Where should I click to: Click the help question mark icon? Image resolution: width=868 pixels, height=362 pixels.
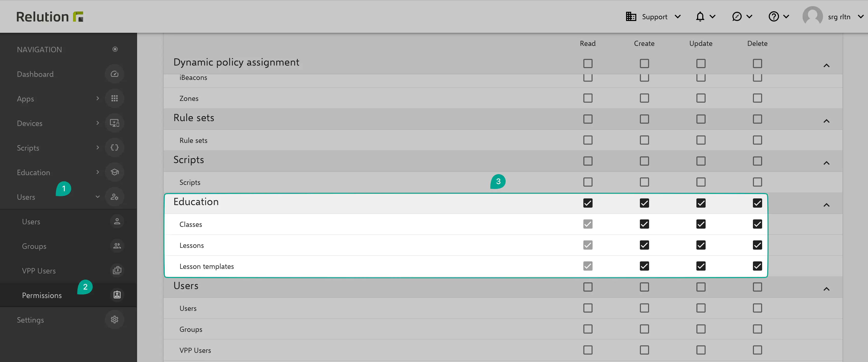click(x=773, y=17)
